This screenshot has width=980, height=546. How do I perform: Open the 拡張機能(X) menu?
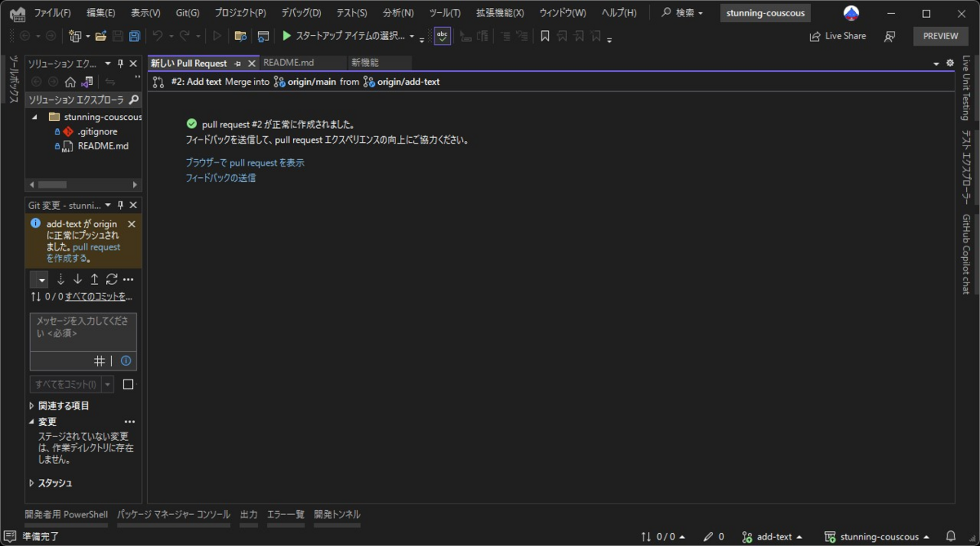(500, 13)
